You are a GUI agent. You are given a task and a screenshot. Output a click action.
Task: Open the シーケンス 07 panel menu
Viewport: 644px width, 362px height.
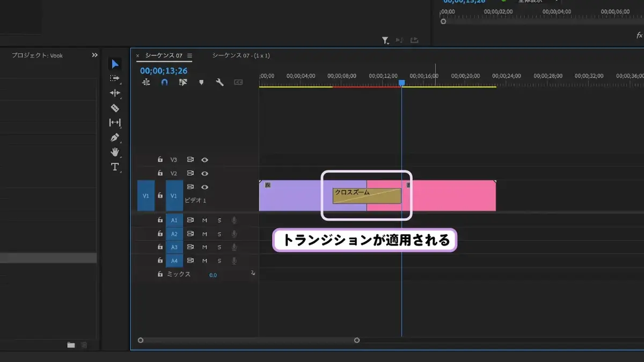click(x=189, y=55)
